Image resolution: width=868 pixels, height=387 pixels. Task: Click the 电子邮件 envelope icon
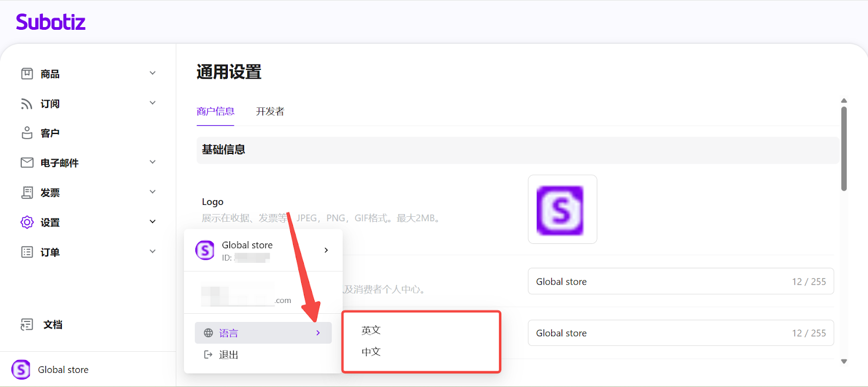pos(27,163)
